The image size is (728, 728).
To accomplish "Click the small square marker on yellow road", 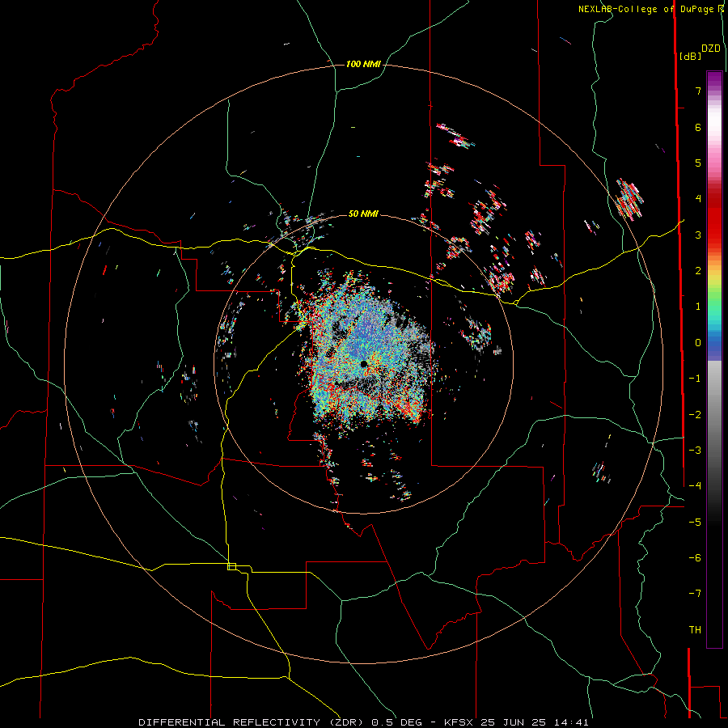I will pyautogui.click(x=231, y=566).
